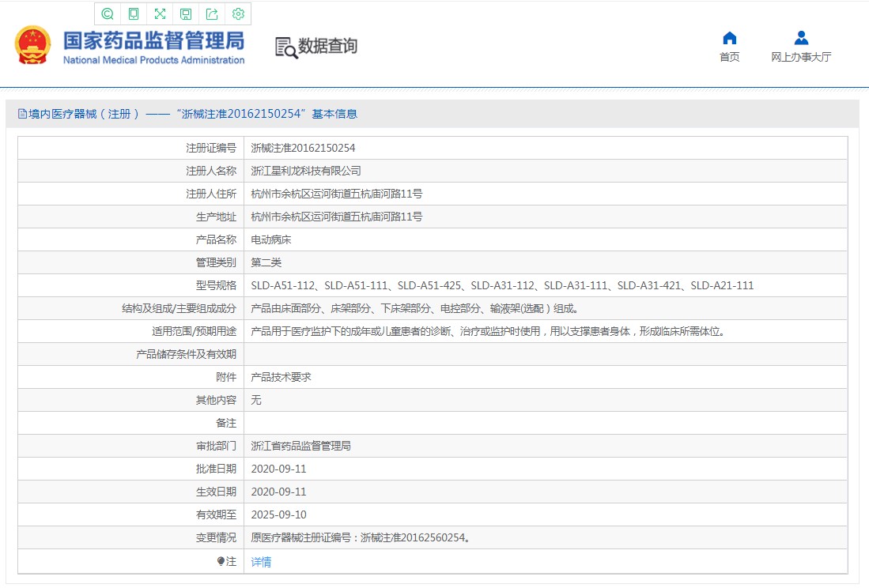The image size is (869, 588).
Task: Click the 注册人住所 address value
Action: point(336,194)
